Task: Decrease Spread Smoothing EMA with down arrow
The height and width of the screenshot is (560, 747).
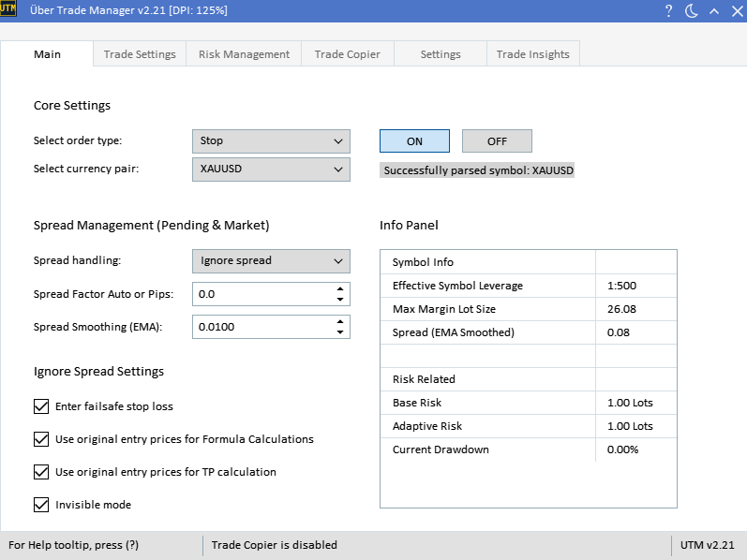Action: point(339,332)
